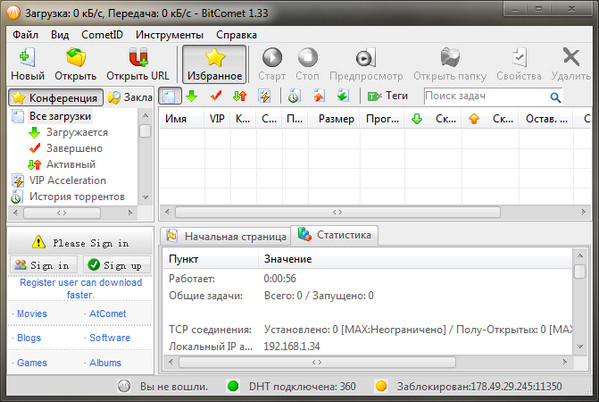Switch to the Статистика tab
Viewport: 599px width, 402px height.
point(335,235)
